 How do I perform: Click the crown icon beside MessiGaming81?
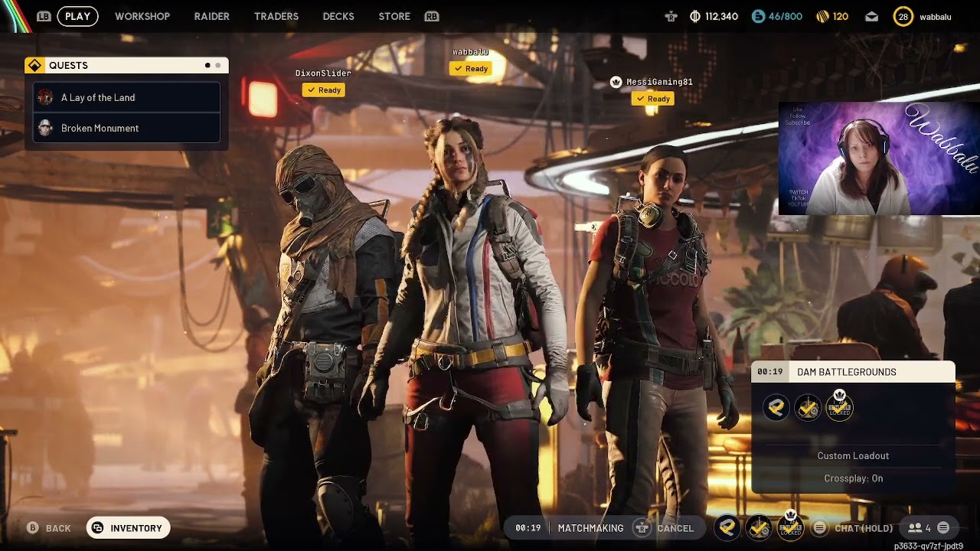pyautogui.click(x=616, y=82)
